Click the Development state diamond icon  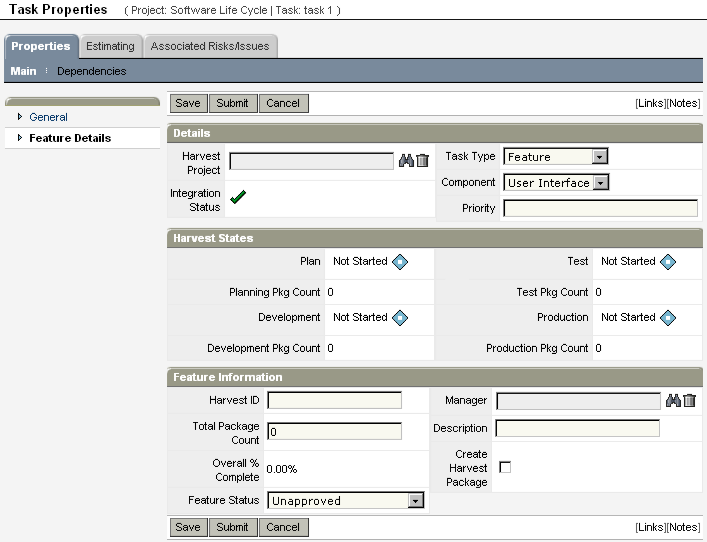click(x=400, y=318)
